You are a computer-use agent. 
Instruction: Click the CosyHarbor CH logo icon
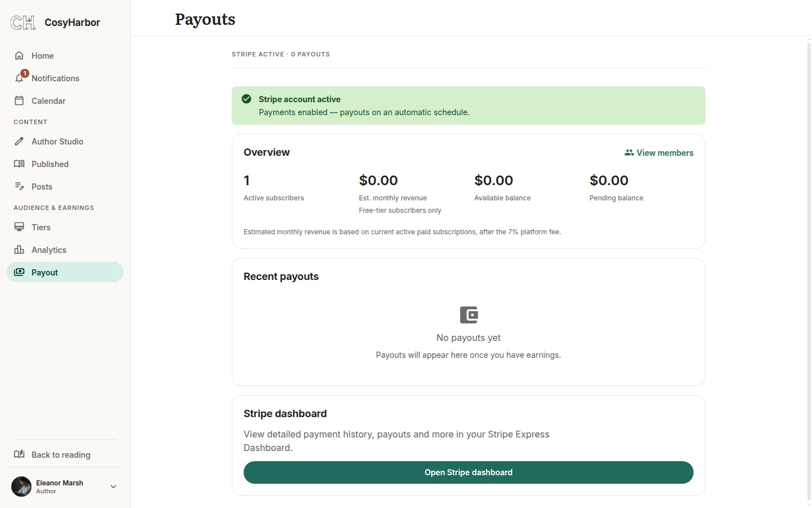pyautogui.click(x=23, y=23)
